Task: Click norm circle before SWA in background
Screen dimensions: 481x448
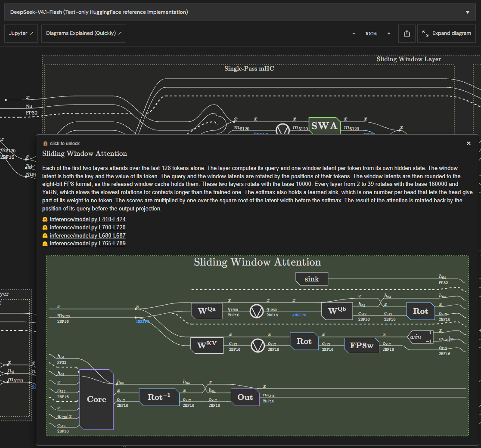Action: click(282, 130)
